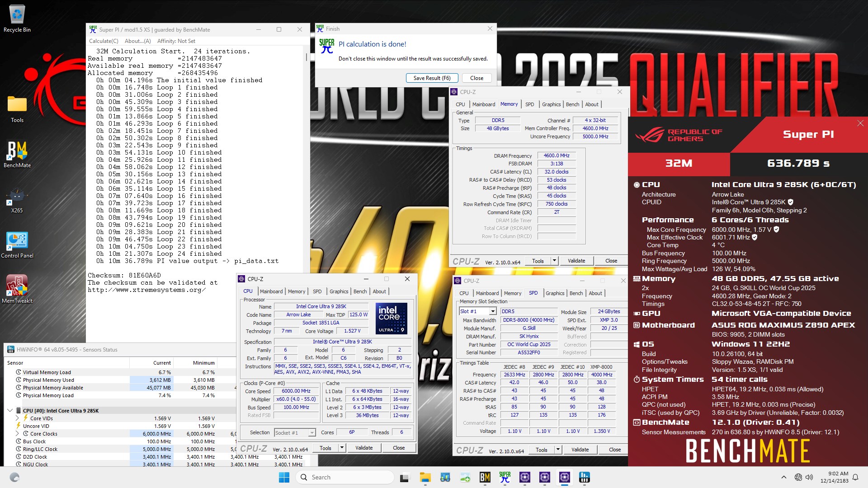This screenshot has width=868, height=488.
Task: Switch to Mainboard tab in CPU-Z CPU window
Action: (x=271, y=291)
